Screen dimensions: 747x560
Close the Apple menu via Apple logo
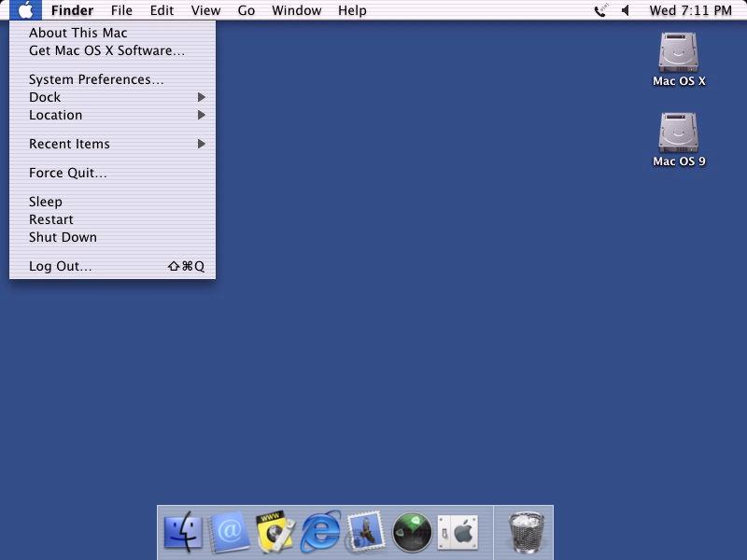(x=26, y=10)
